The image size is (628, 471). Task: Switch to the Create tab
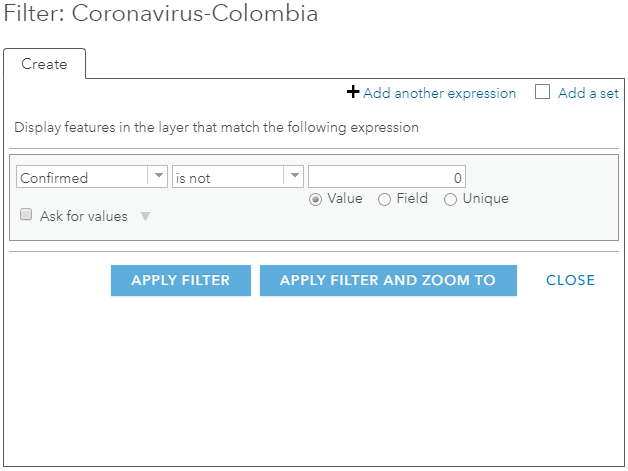(x=44, y=64)
